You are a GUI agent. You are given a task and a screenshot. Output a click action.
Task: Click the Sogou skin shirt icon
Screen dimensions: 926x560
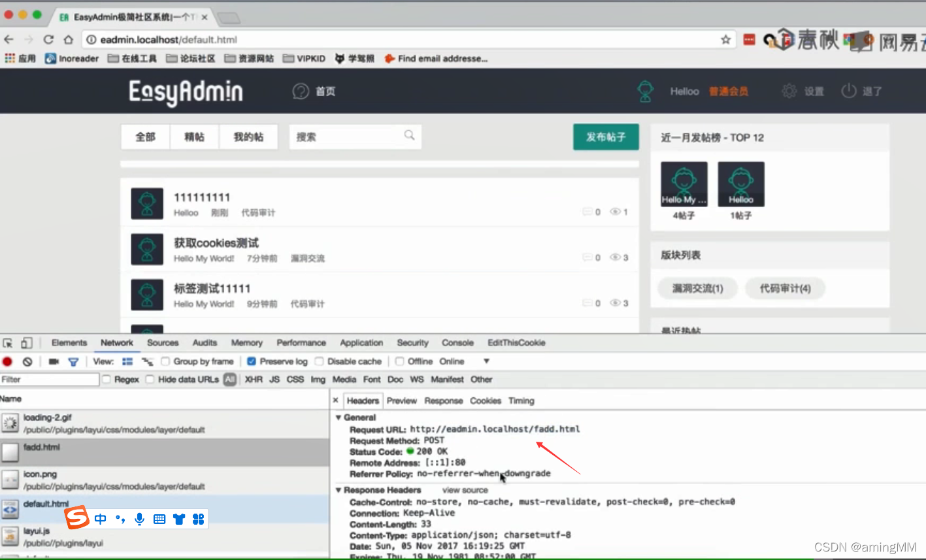click(179, 519)
